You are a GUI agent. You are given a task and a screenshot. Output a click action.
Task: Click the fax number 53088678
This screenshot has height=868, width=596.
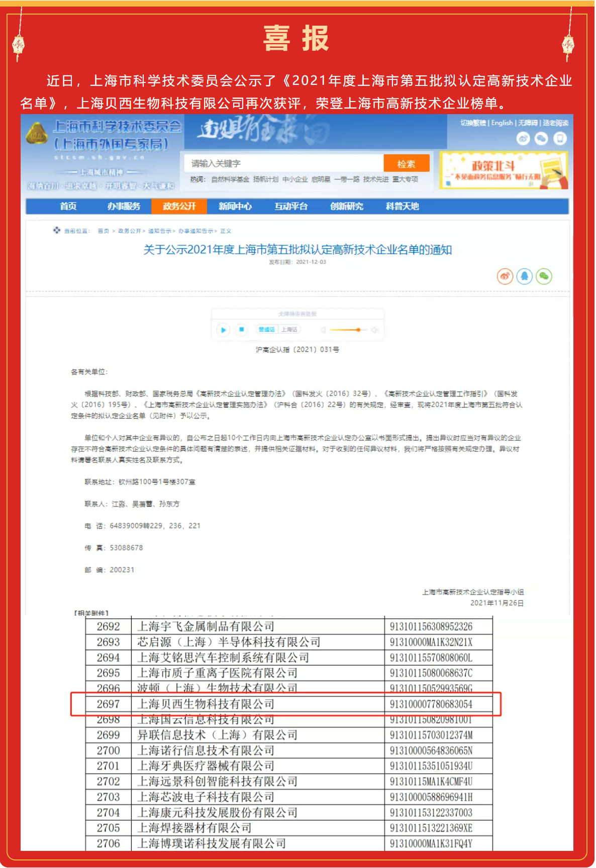coord(126,548)
